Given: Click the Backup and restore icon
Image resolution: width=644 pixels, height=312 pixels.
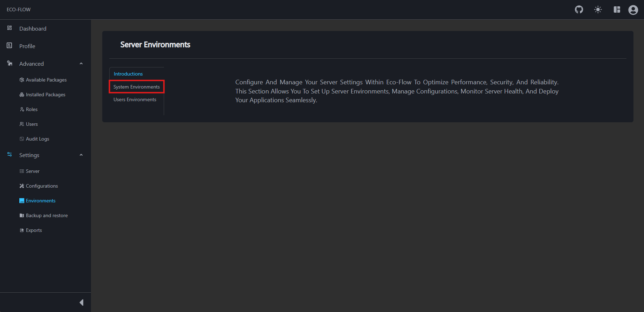Looking at the screenshot, I should coord(22,215).
